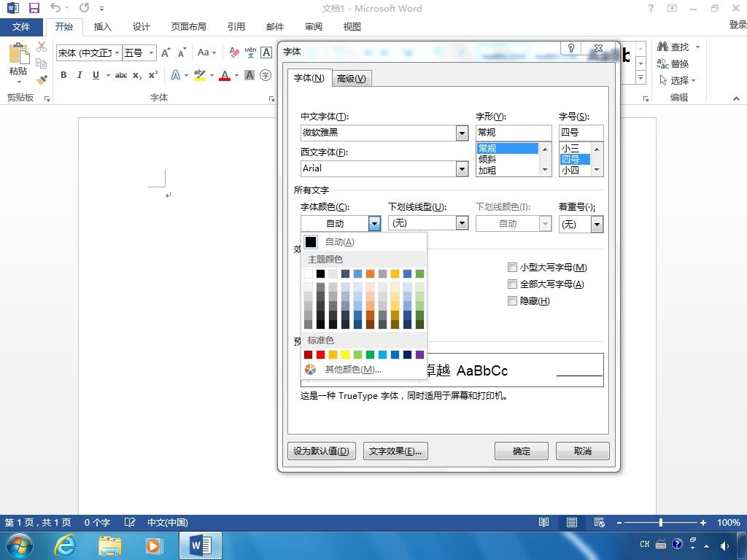This screenshot has height=560, width=747.
Task: Click the Phonetic Guide (wén) icon
Action: click(x=250, y=52)
